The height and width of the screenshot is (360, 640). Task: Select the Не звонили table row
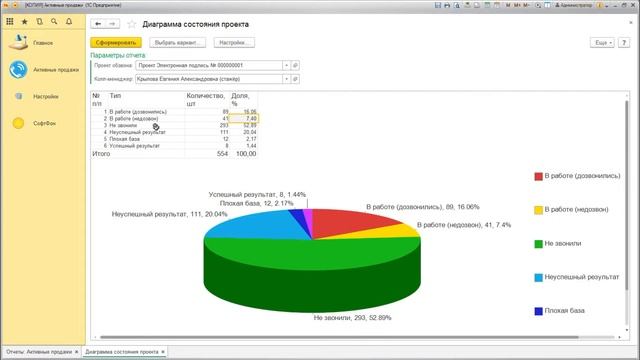click(174, 125)
